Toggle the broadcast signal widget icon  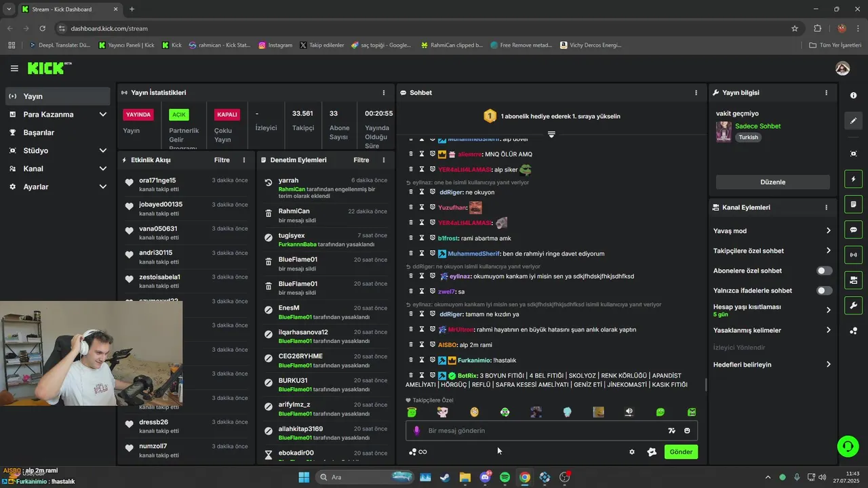click(853, 255)
